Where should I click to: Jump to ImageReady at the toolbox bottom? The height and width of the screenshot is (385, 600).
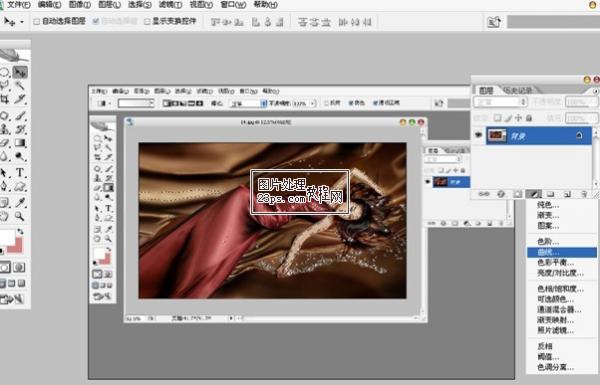12,299
